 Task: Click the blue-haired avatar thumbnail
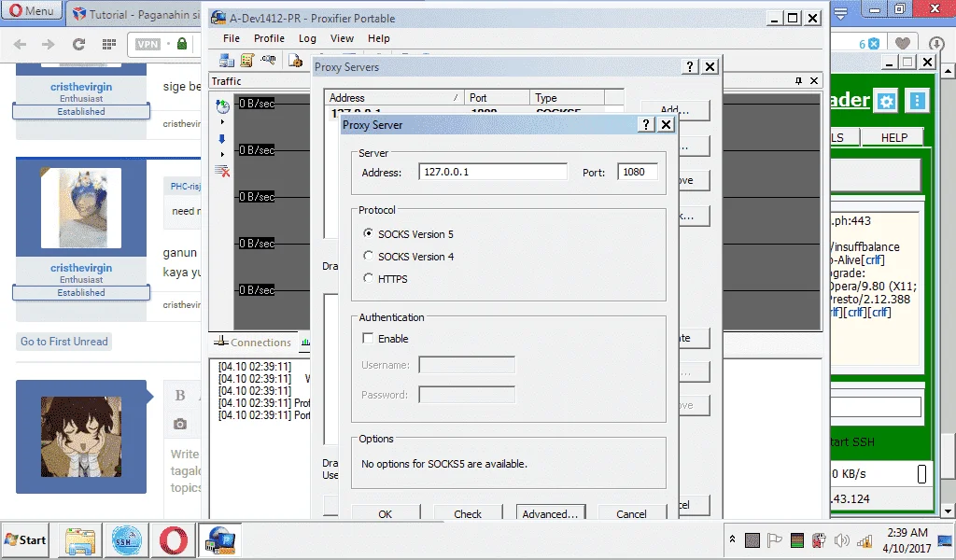click(x=81, y=208)
